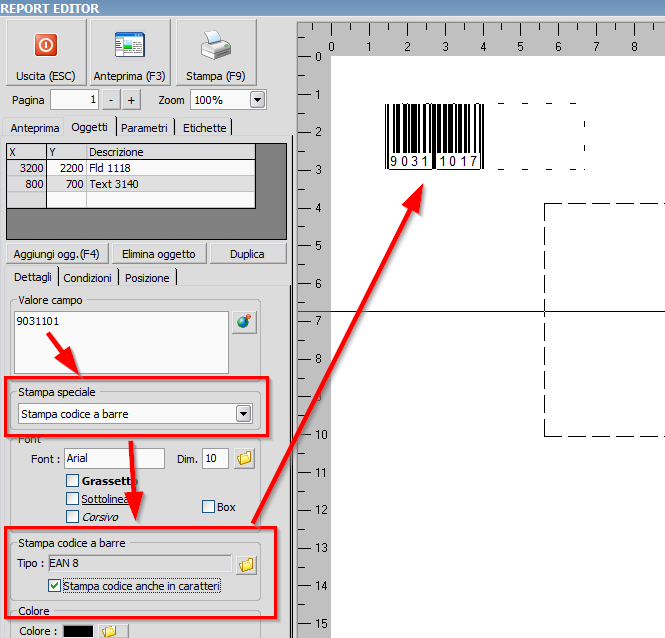Viewport: 665px width, 638px height.
Task: Open the Posizione tab
Action: [147, 278]
